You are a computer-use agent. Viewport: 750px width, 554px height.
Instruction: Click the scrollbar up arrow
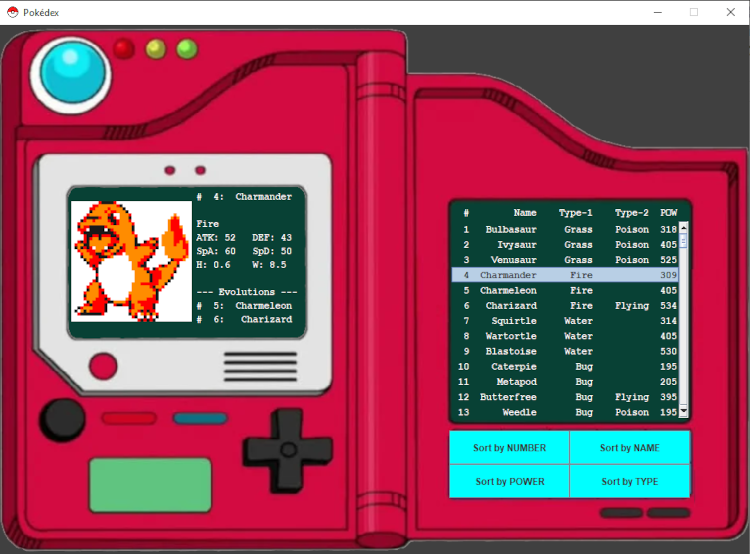coord(684,228)
